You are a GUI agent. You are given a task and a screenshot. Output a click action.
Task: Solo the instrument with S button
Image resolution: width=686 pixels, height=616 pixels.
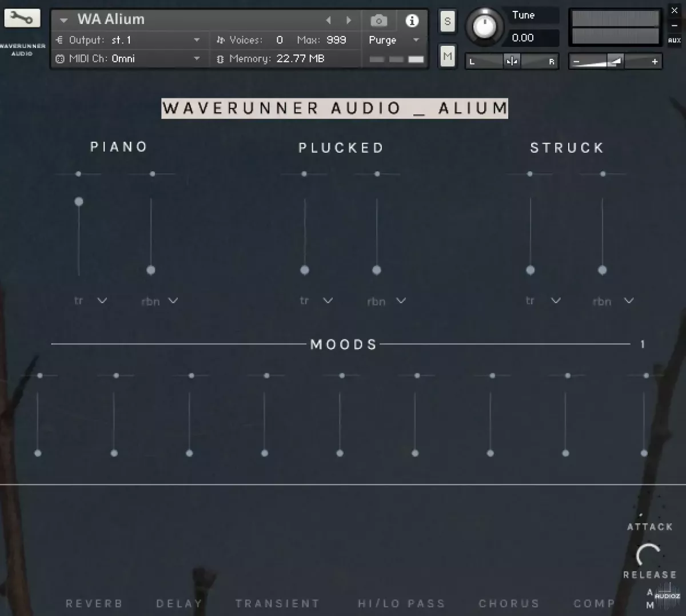(x=447, y=22)
